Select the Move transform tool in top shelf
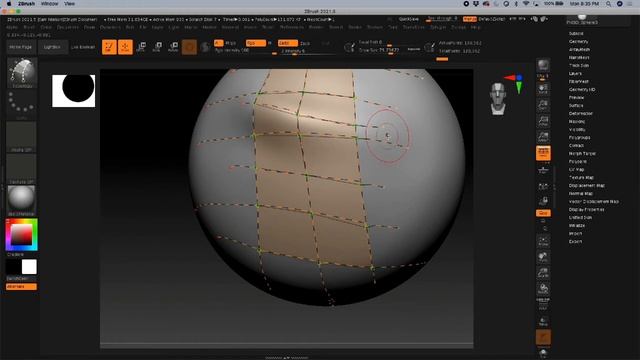 tap(141, 47)
